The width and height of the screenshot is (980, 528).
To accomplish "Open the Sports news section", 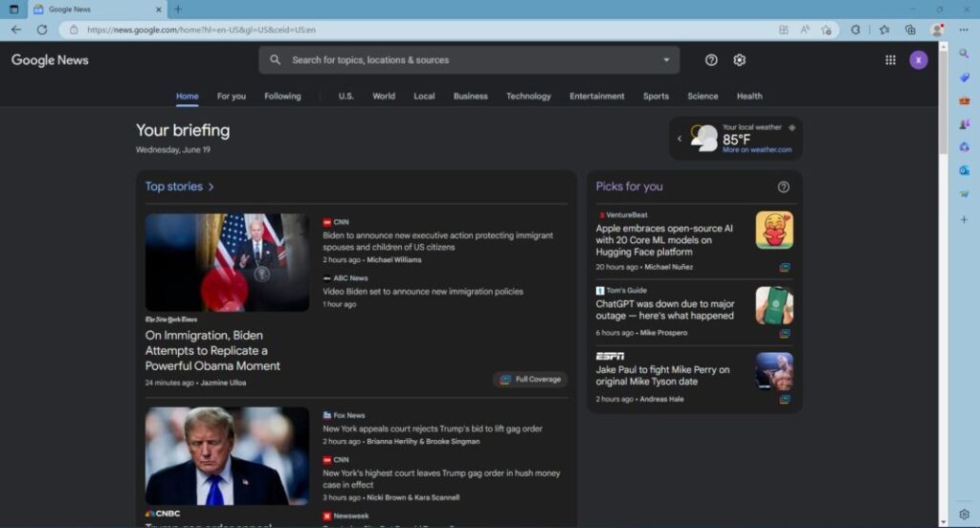I will point(656,97).
